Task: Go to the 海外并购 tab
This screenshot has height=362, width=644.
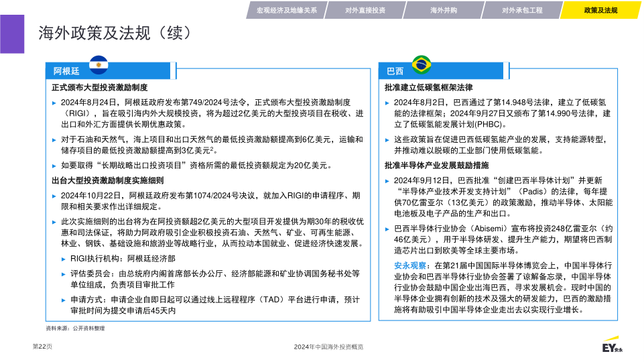Action: [444, 10]
